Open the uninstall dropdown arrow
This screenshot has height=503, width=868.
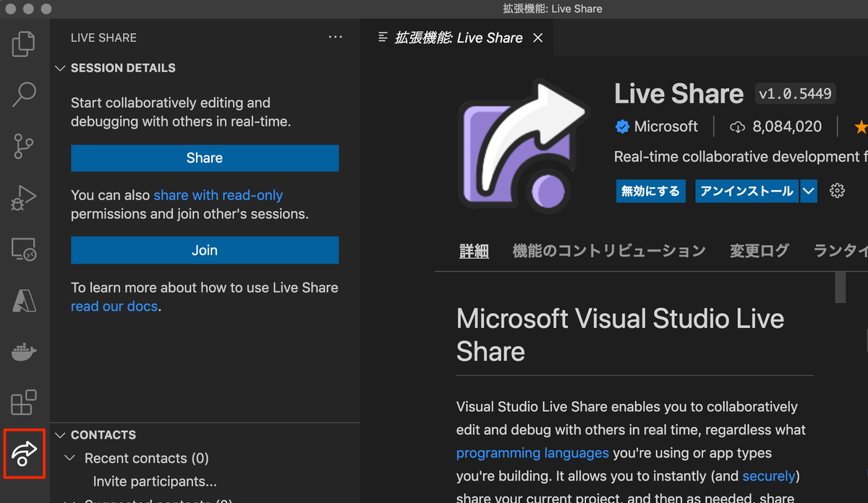tap(808, 191)
